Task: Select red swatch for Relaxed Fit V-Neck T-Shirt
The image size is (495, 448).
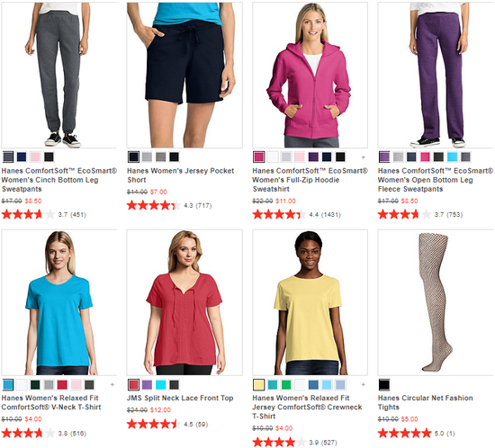Action: pyautogui.click(x=62, y=385)
